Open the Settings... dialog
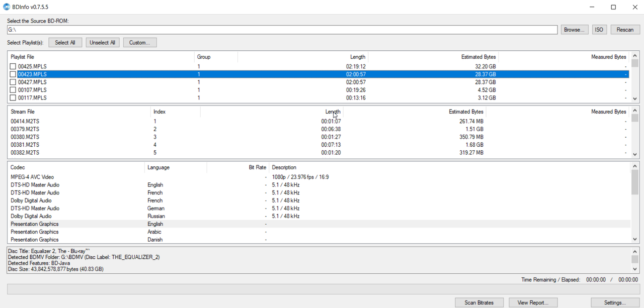The height and width of the screenshot is (308, 644). coord(615,302)
